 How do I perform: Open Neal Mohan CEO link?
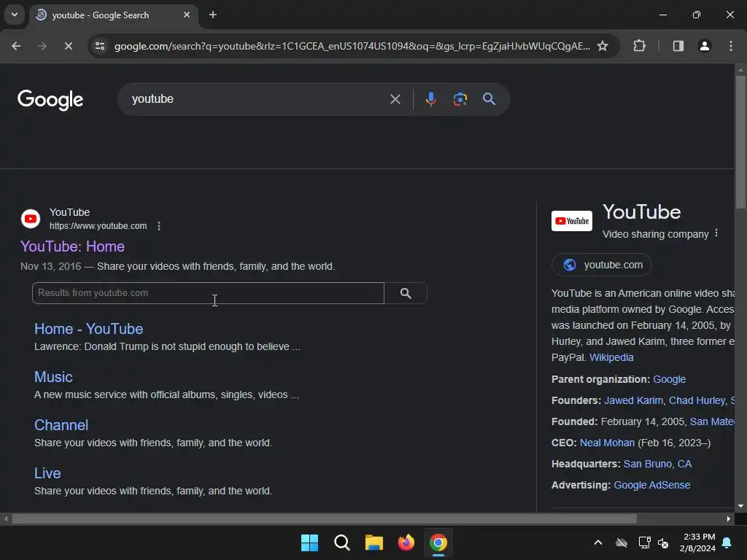(x=607, y=443)
